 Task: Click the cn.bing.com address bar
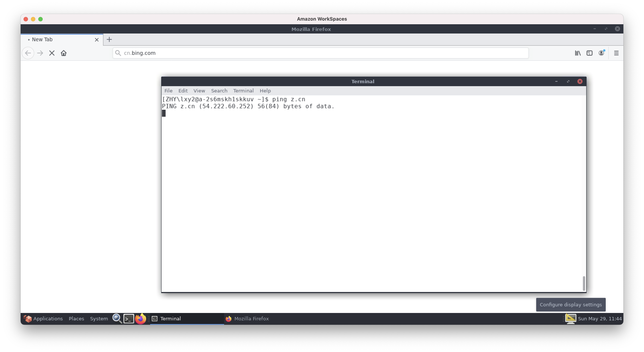pyautogui.click(x=321, y=53)
